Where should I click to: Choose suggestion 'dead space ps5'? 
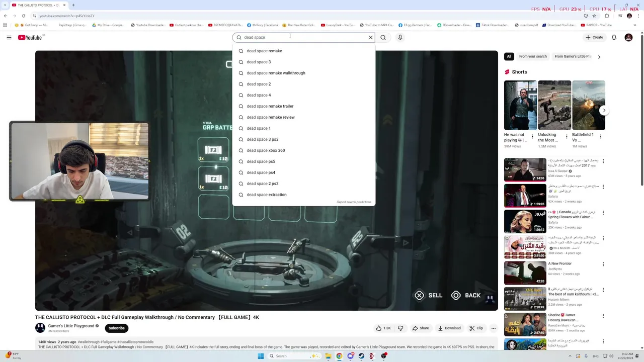coord(304,161)
